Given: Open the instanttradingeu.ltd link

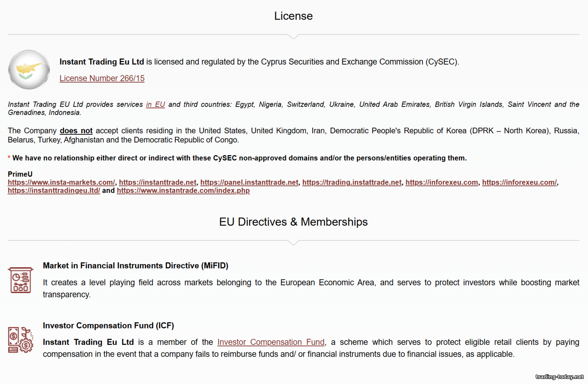Looking at the screenshot, I should [x=54, y=190].
